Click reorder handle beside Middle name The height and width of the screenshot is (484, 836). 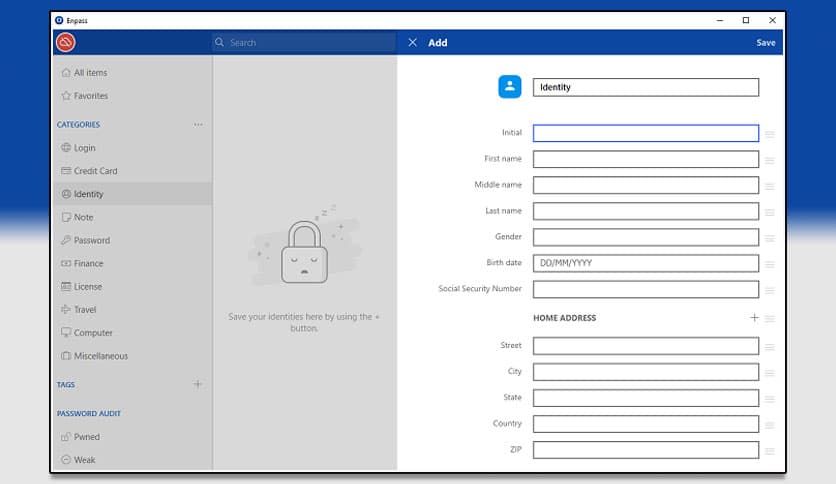[770, 186]
